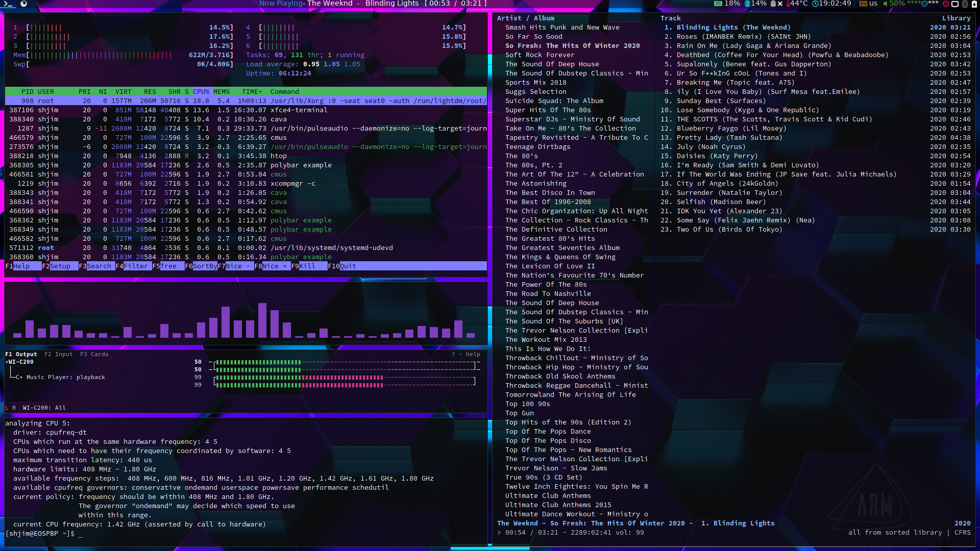Image resolution: width=980 pixels, height=551 pixels.
Task: Sort htop by the TIME+ column header
Action: pos(252,92)
